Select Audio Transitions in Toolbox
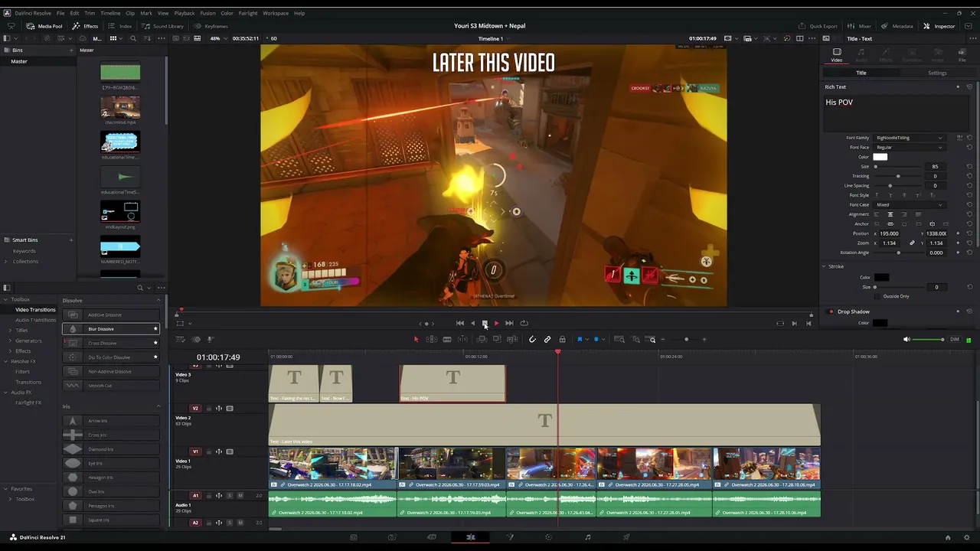Viewport: 980px width, 551px height. tap(36, 320)
